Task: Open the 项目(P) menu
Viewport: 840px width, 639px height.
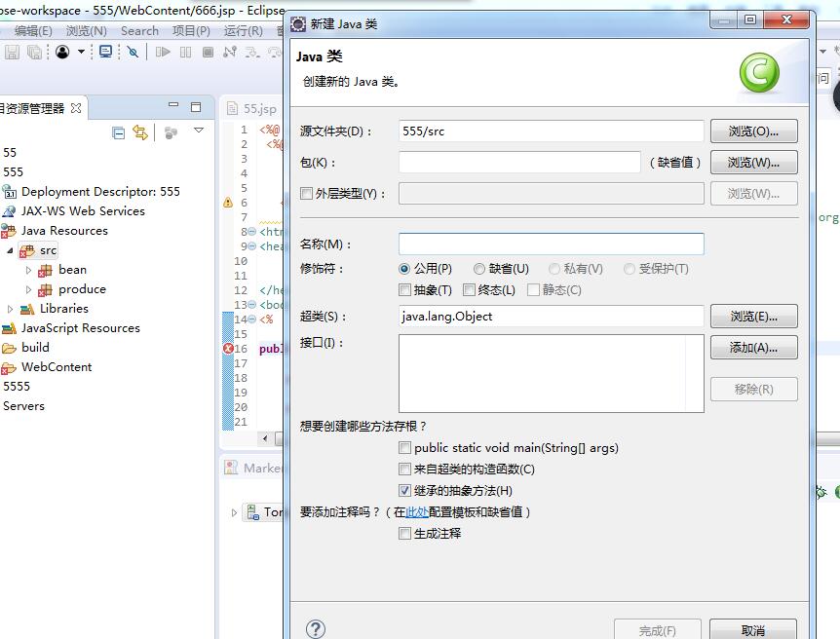Action: 191,31
